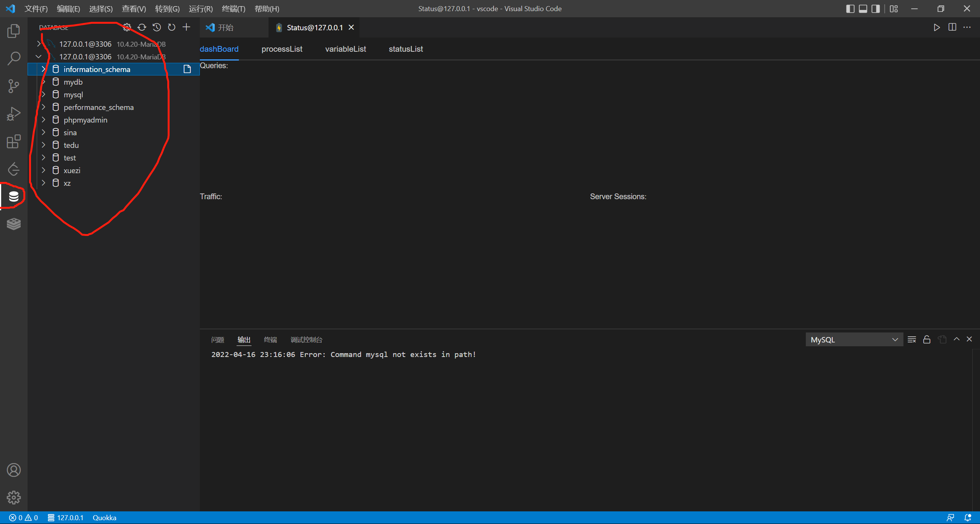Viewport: 980px width, 524px height.
Task: Switch to the processList tab
Action: coord(282,49)
